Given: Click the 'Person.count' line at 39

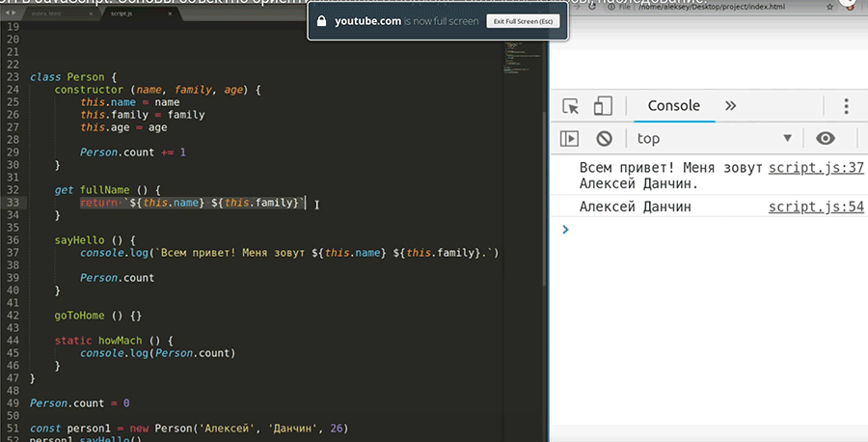Looking at the screenshot, I should click(x=117, y=278).
